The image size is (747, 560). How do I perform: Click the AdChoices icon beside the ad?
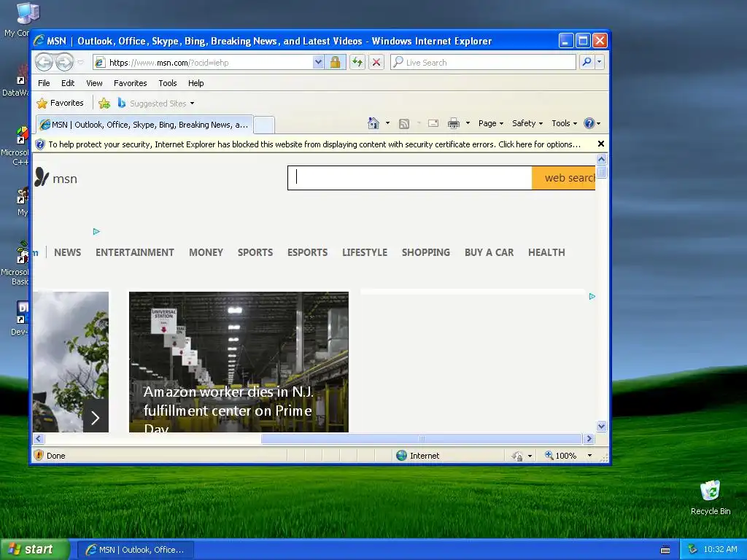[592, 296]
